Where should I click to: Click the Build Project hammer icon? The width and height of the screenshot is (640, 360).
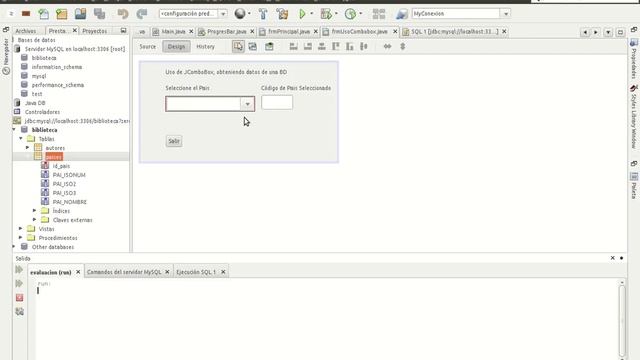263,14
